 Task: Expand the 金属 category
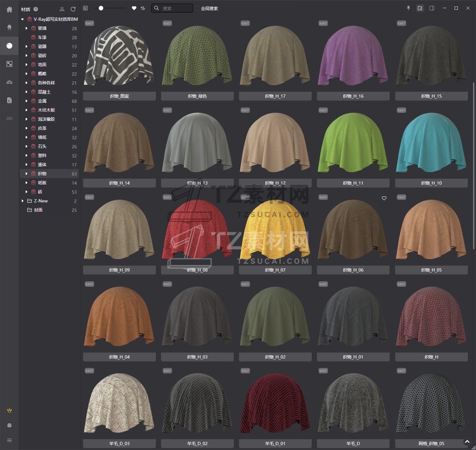click(x=27, y=101)
